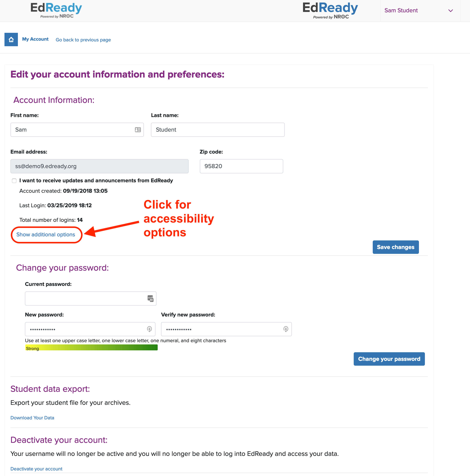Click the keyboard icon in first name field

pyautogui.click(x=138, y=130)
